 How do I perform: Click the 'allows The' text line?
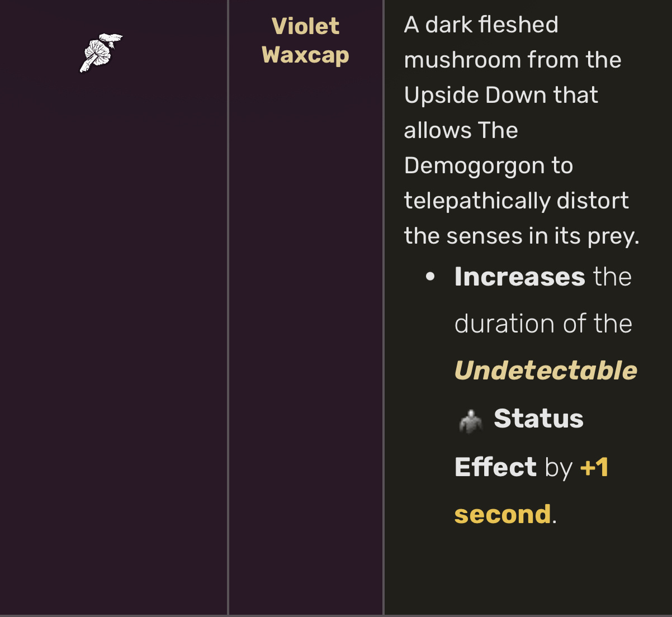click(461, 130)
